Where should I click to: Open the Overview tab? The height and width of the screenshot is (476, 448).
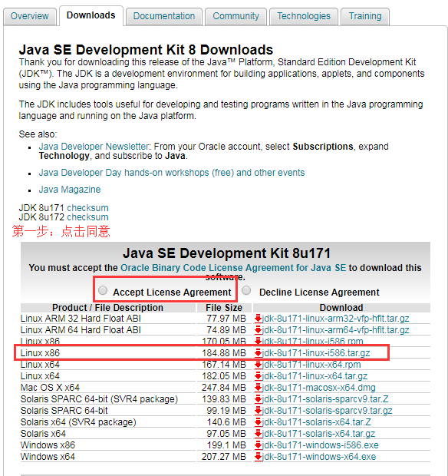point(30,16)
